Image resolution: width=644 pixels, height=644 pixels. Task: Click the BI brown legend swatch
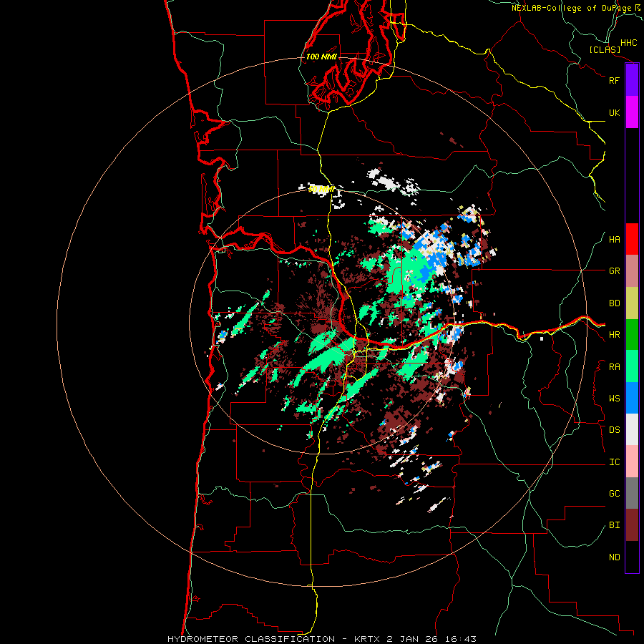(632, 525)
